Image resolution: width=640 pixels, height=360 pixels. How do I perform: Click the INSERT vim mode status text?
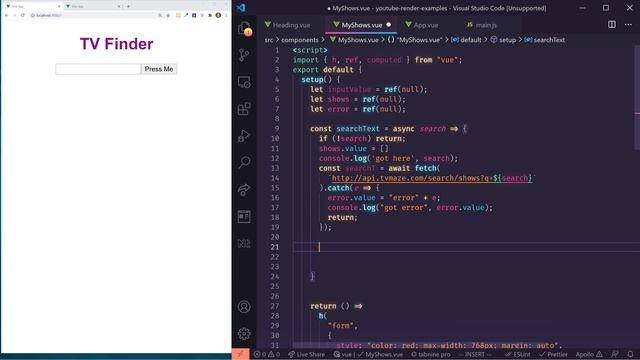(475, 354)
